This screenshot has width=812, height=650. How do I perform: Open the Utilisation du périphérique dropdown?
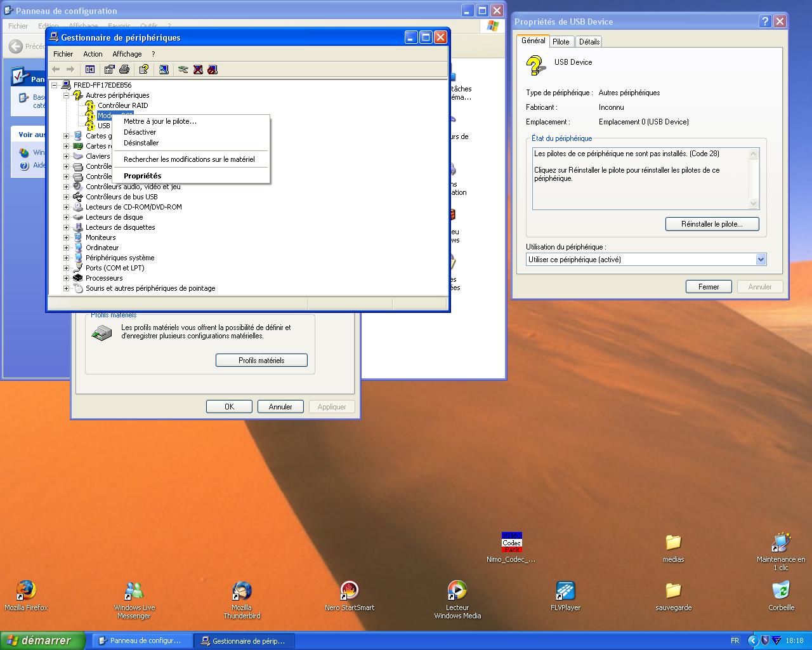[x=761, y=260]
